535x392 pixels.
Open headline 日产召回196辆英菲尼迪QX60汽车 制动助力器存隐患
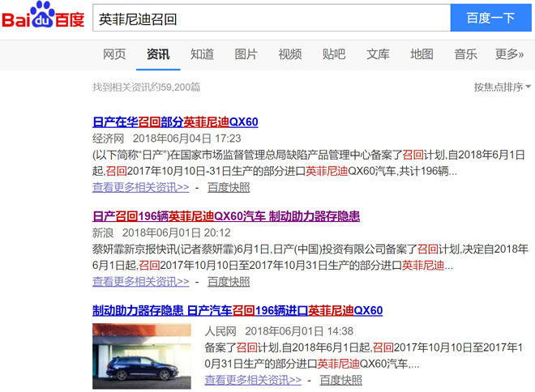pyautogui.click(x=226, y=216)
